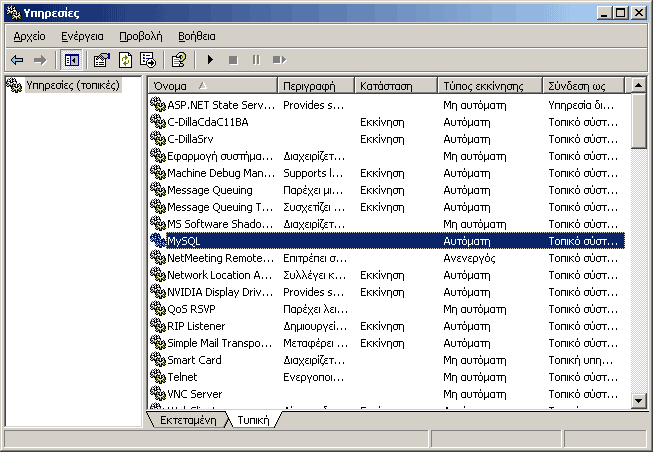This screenshot has width=653, height=452.
Task: Select the gear icon of RIP Listener
Action: (x=158, y=325)
